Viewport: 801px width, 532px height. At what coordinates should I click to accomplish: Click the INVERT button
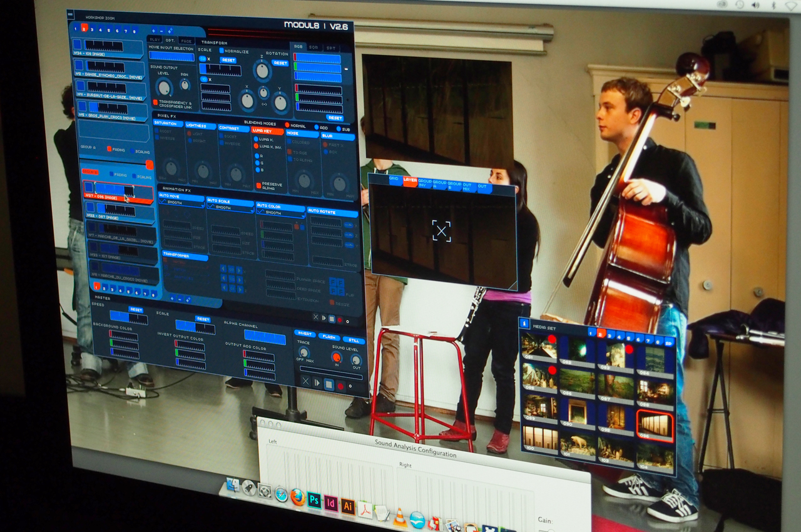[305, 334]
